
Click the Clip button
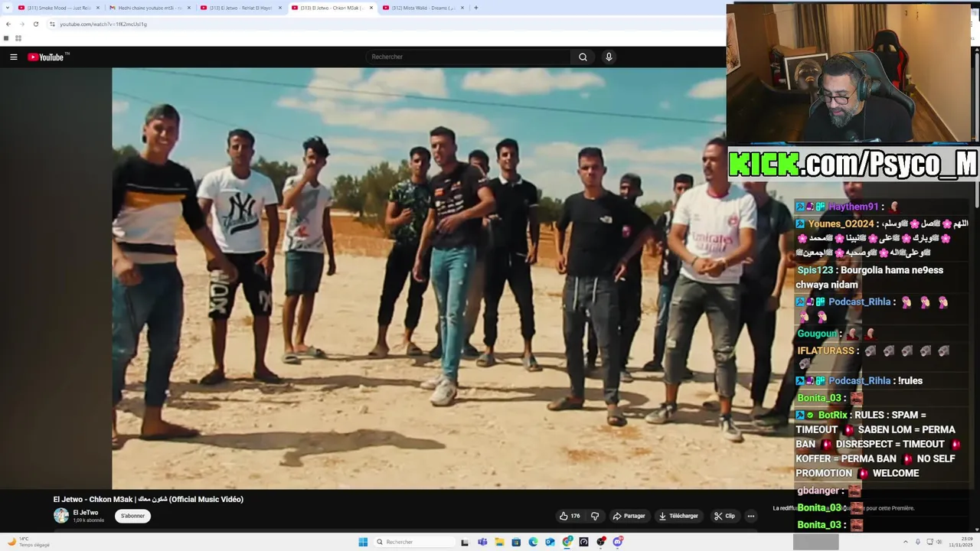point(724,516)
